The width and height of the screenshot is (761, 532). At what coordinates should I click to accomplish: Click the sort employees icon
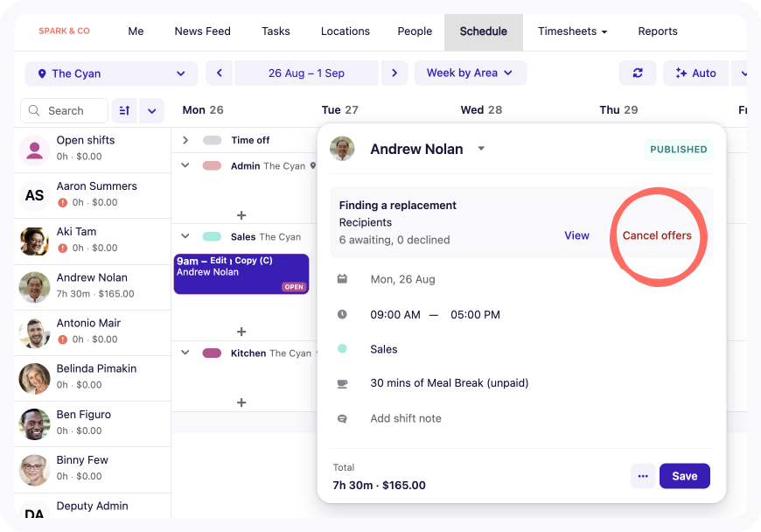point(124,110)
